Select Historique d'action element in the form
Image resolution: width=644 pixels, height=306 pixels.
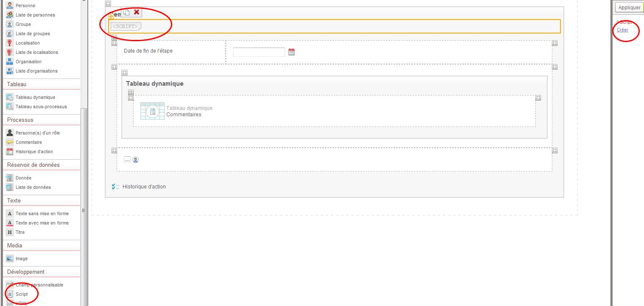point(139,187)
